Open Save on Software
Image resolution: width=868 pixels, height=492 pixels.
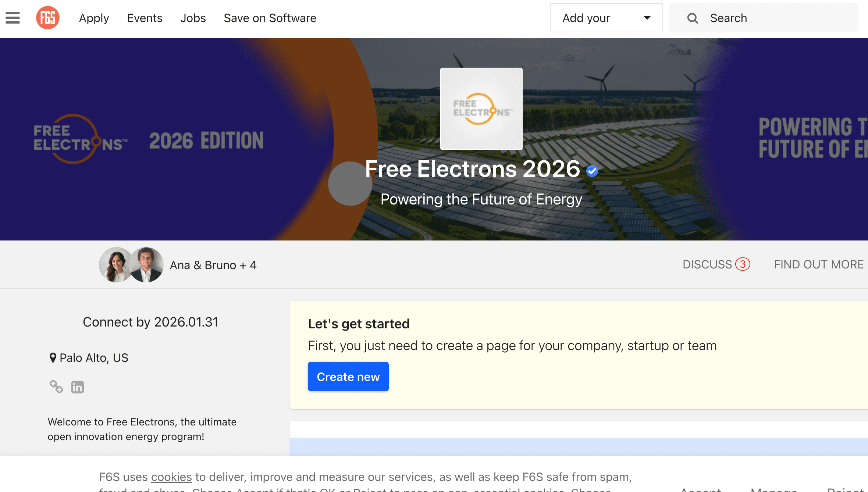(270, 18)
